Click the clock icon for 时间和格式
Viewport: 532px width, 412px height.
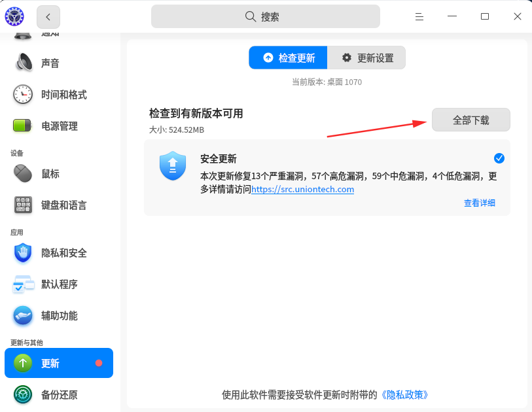point(23,94)
